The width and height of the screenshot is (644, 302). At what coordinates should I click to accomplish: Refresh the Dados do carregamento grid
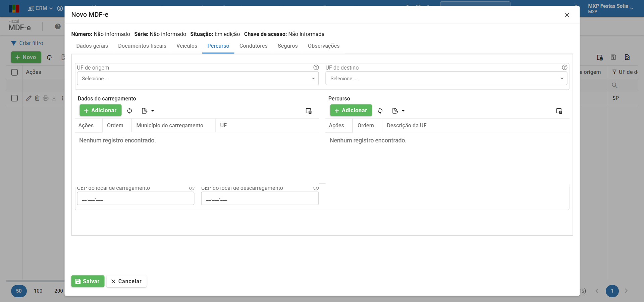point(130,111)
